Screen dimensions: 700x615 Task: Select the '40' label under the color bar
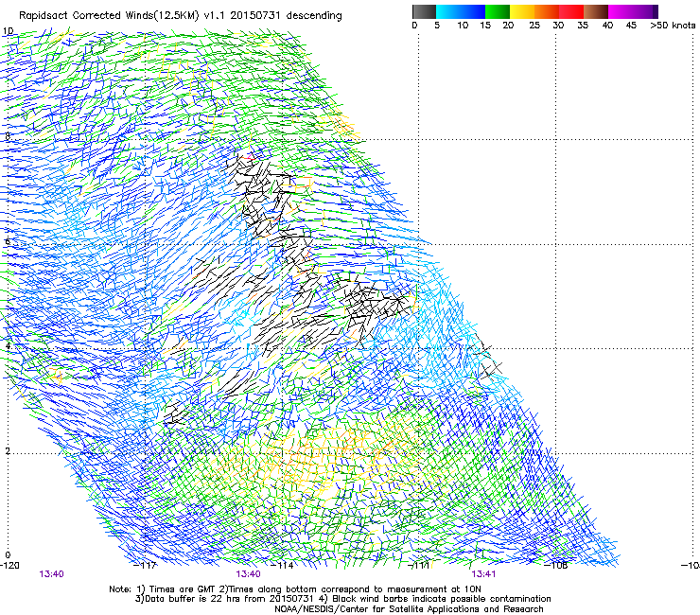point(607,26)
